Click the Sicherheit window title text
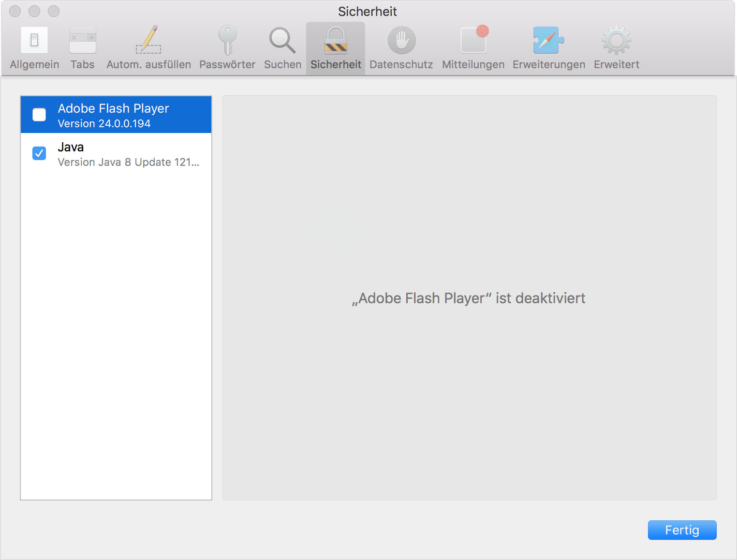This screenshot has width=737, height=560. click(368, 12)
